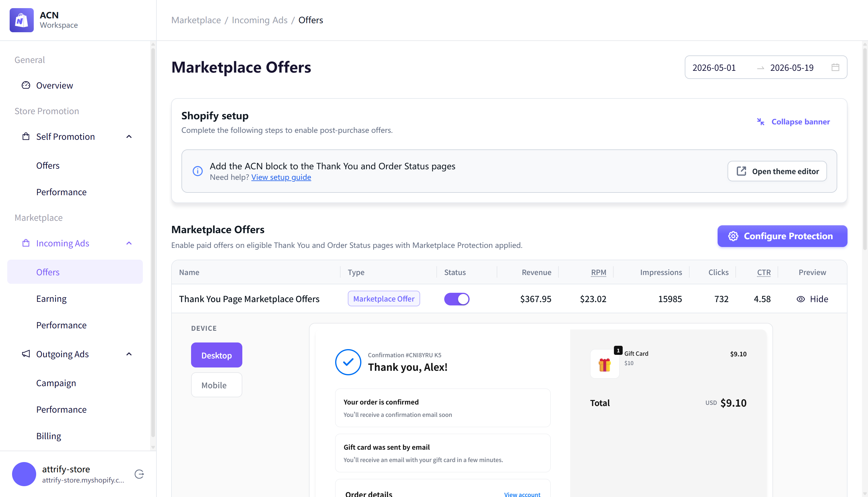Toggle off Thank You Page Marketplace Offers status
868x497 pixels.
pyautogui.click(x=457, y=299)
